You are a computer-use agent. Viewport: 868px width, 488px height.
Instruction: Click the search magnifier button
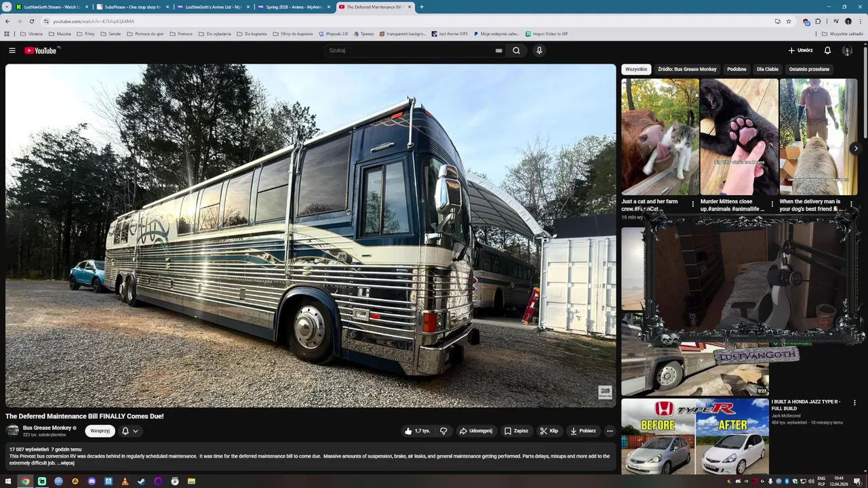click(516, 50)
